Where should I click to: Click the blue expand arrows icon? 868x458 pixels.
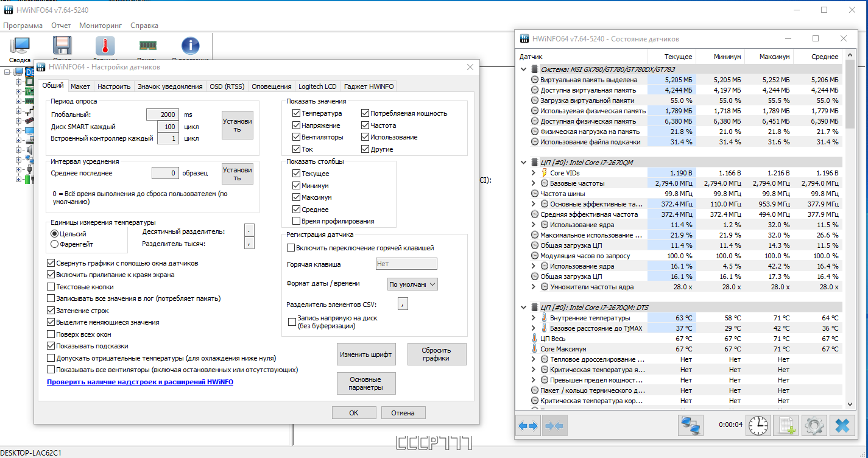[x=528, y=425]
